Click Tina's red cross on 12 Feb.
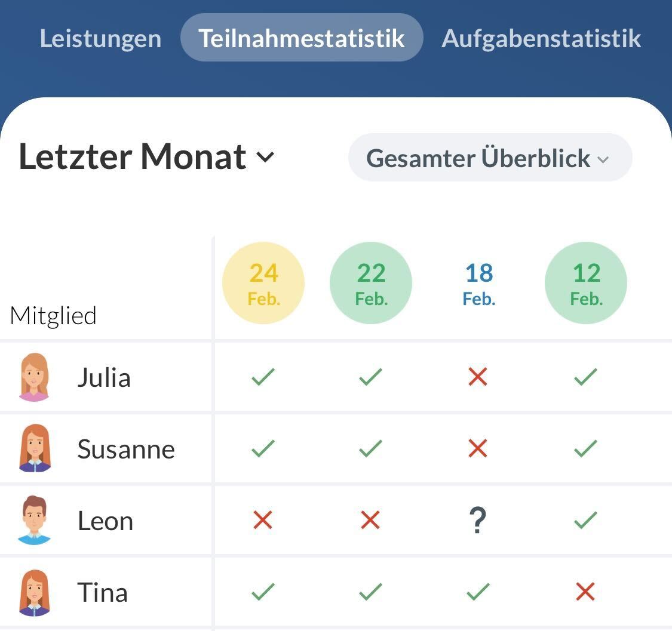The width and height of the screenshot is (672, 631). (585, 592)
